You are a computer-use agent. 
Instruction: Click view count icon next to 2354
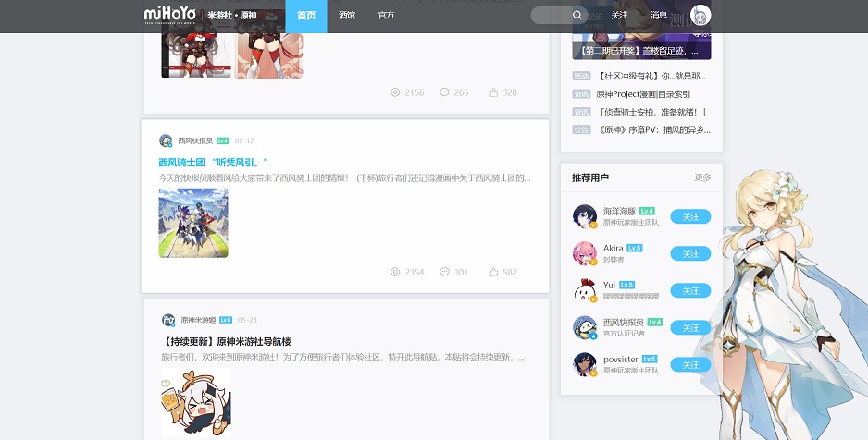point(395,272)
